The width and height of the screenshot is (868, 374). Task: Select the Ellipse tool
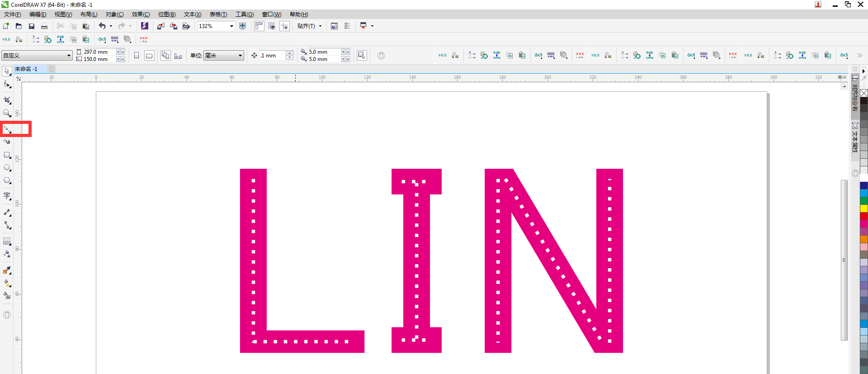click(x=7, y=168)
